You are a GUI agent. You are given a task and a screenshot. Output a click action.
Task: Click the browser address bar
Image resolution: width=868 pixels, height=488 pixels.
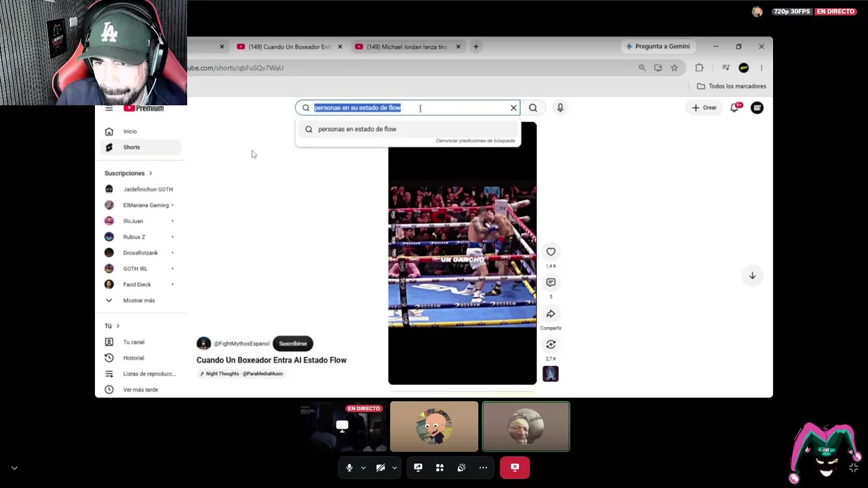pos(407,68)
